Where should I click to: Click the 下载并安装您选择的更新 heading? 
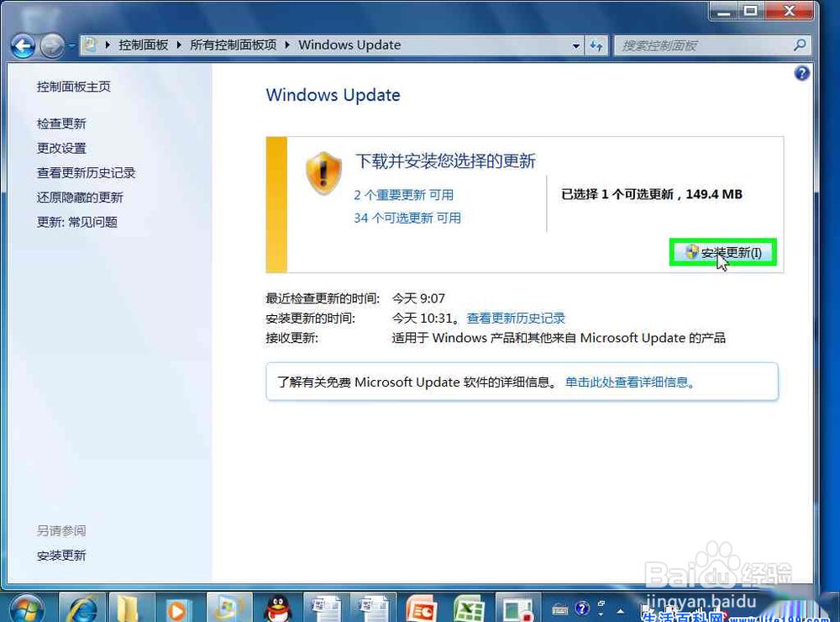(x=445, y=161)
